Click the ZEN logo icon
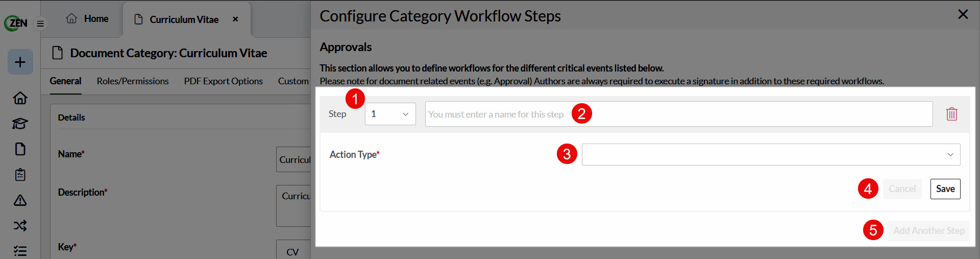This screenshot has width=980, height=259. click(x=16, y=23)
